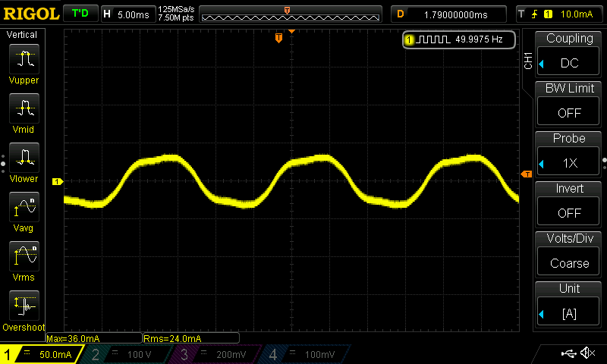Select channel 3 tab showing 200mV

pyautogui.click(x=215, y=354)
